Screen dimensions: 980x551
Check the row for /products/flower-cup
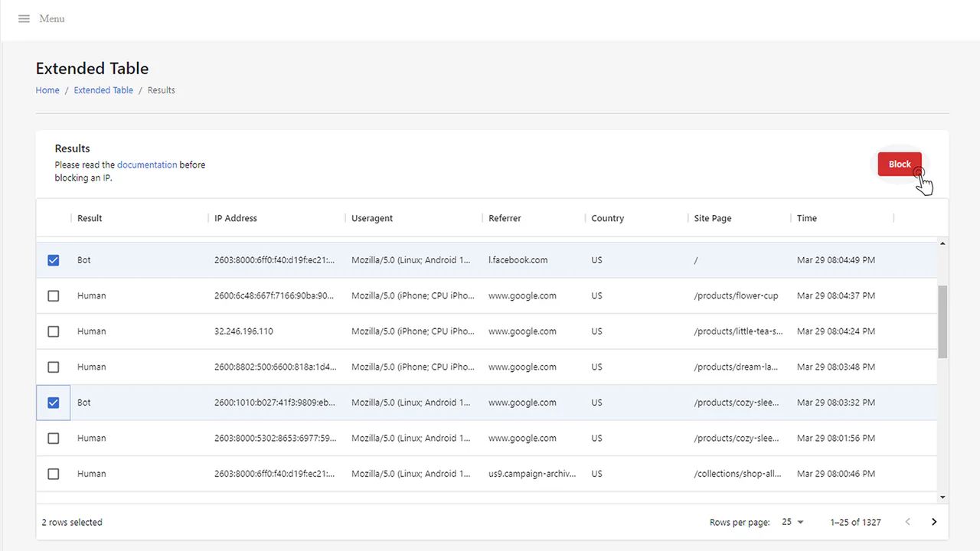pyautogui.click(x=54, y=295)
